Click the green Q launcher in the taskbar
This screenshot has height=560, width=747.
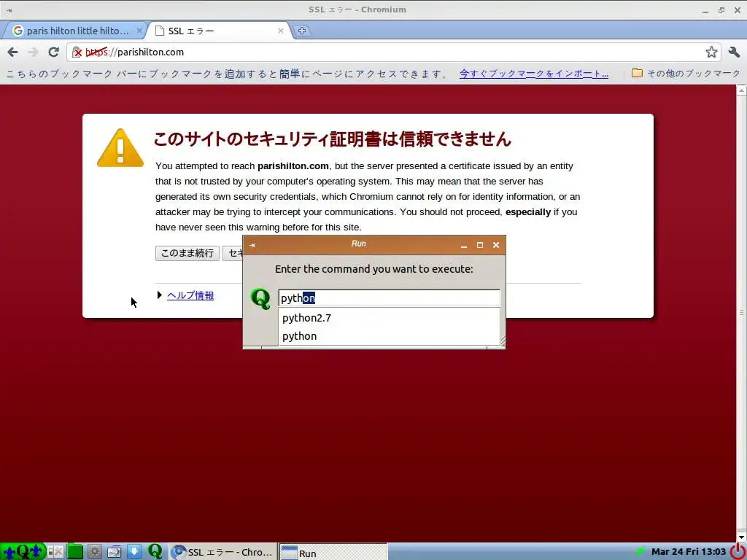click(x=155, y=551)
